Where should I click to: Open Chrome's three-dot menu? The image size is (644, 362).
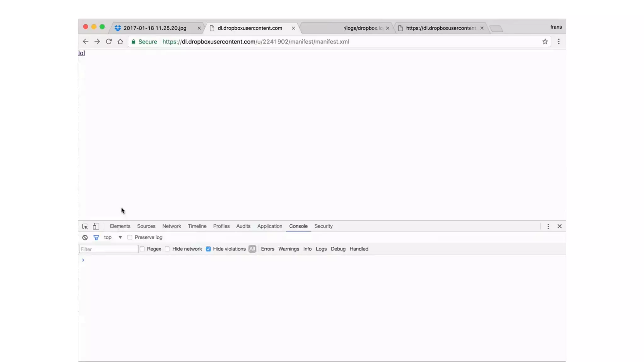[558, 41]
